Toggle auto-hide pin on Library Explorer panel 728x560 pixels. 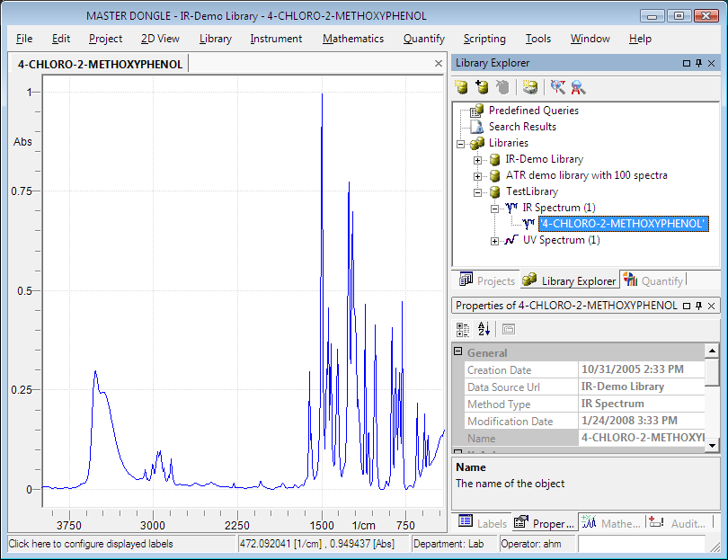698,64
